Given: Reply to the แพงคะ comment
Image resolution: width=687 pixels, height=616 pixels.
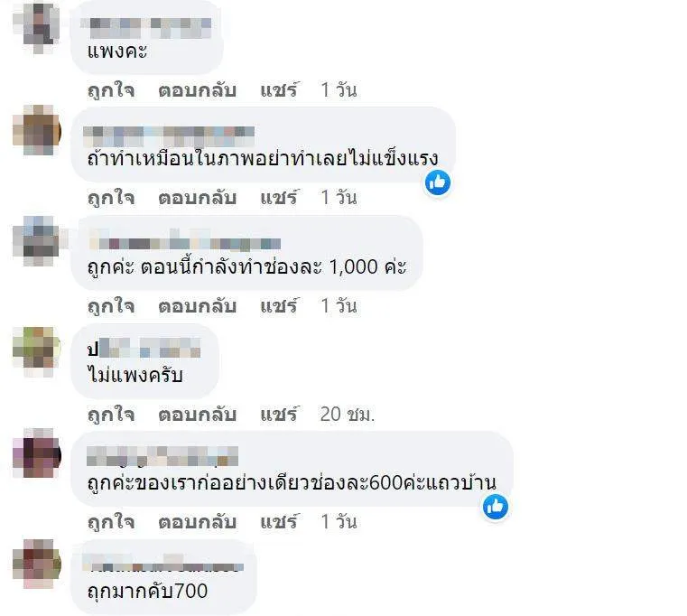Looking at the screenshot, I should [x=197, y=90].
